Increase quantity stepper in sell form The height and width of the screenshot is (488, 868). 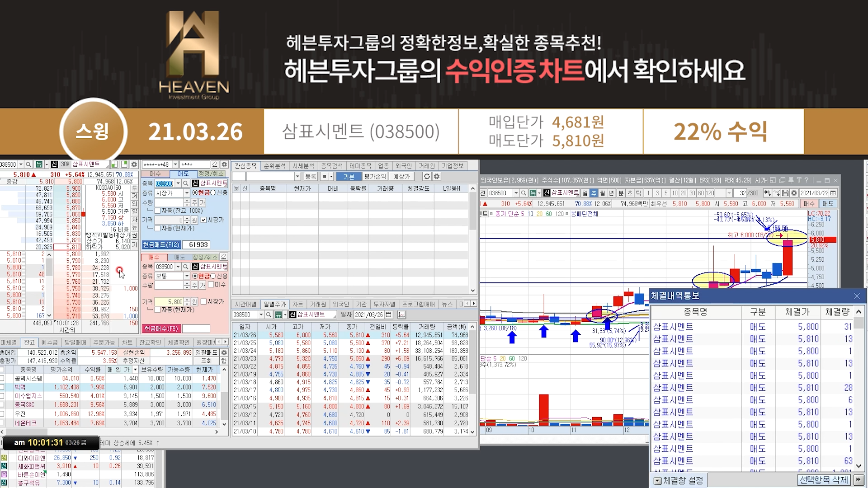(187, 202)
